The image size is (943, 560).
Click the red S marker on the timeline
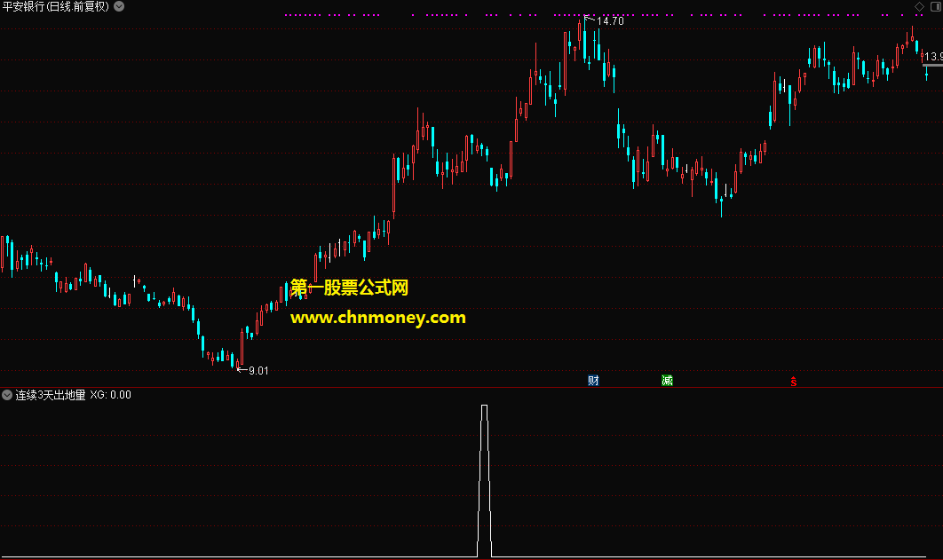click(x=794, y=382)
